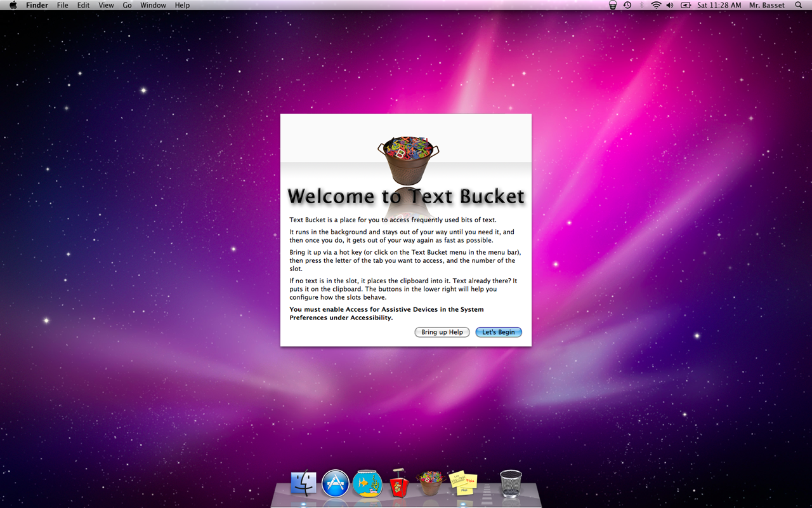The height and width of the screenshot is (508, 812).
Task: Open the Apple menu
Action: click(13, 5)
